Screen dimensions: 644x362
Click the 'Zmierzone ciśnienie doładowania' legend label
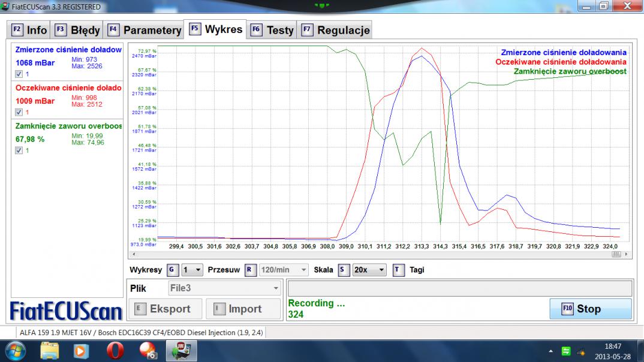pos(564,52)
